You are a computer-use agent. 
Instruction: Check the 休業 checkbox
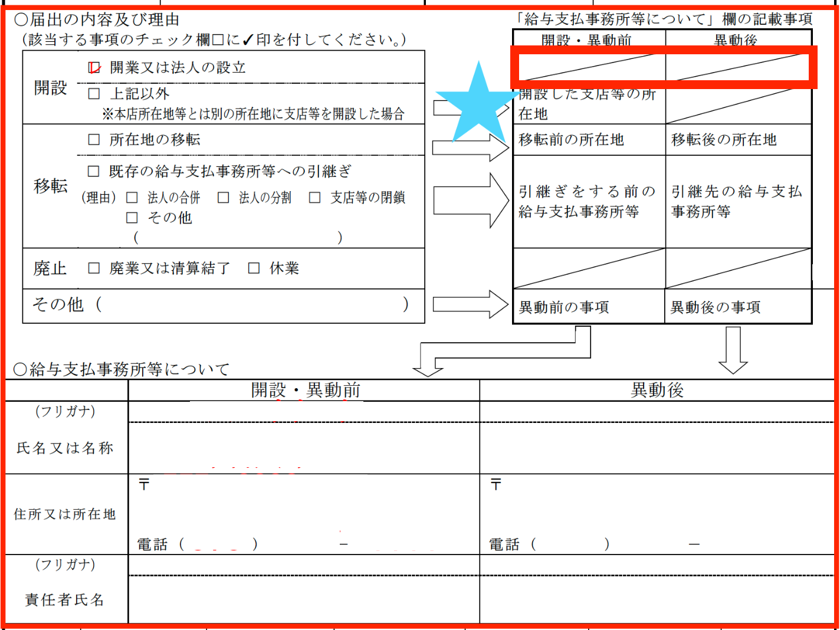254,268
